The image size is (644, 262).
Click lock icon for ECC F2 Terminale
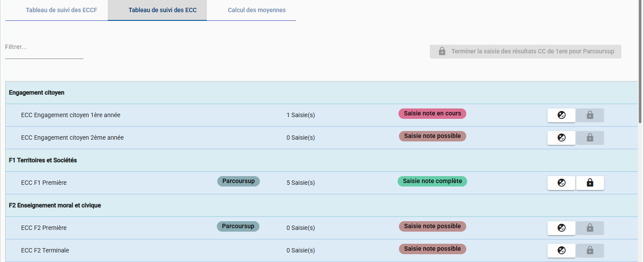(x=590, y=251)
